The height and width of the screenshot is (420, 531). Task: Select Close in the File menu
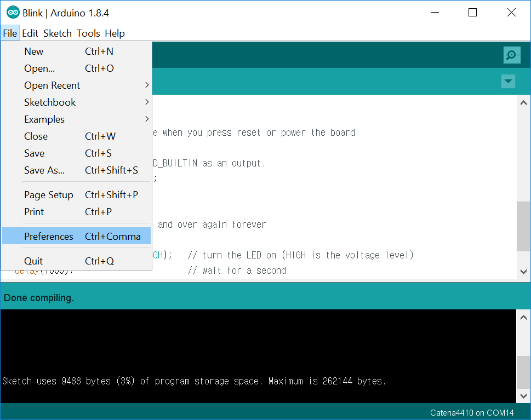[x=76, y=136]
